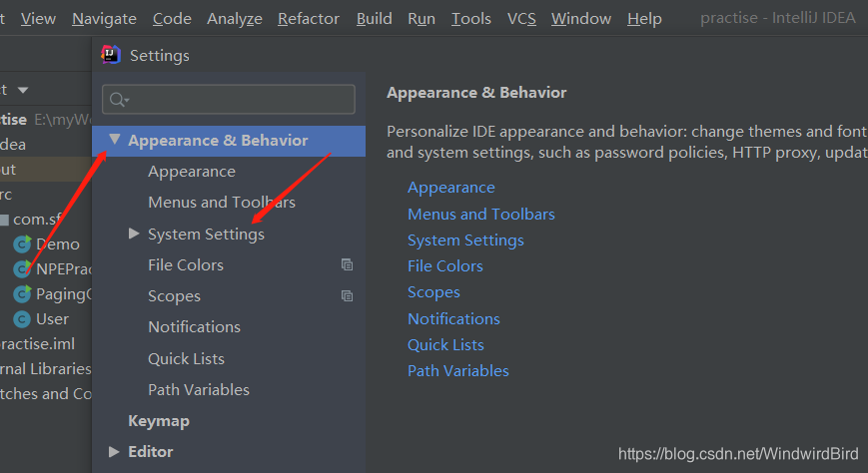This screenshot has height=473, width=868.
Task: Click the search magnifier icon in the Settings search box
Action: (118, 100)
